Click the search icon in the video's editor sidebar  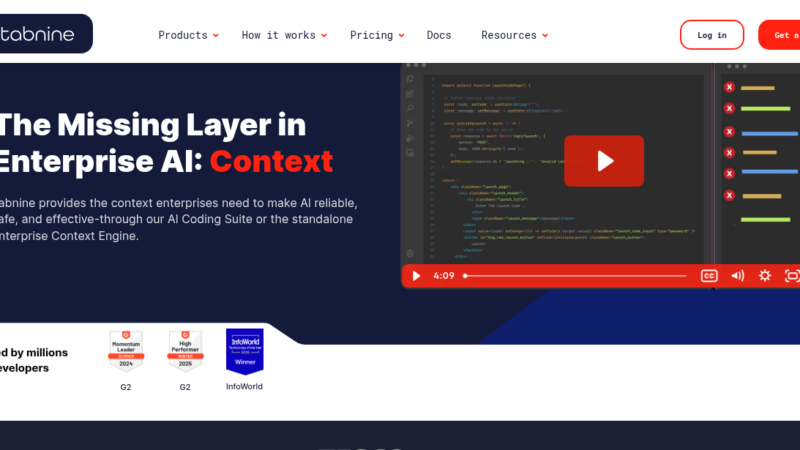tap(410, 108)
